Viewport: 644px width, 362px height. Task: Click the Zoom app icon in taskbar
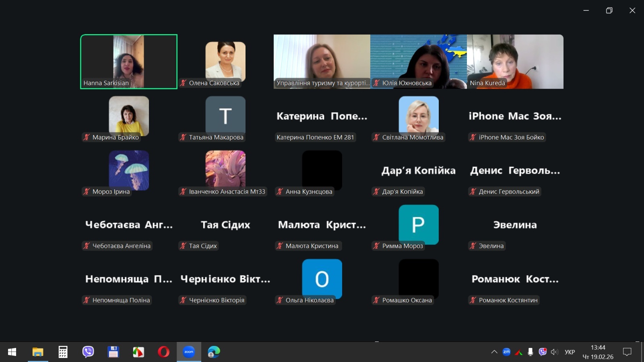189,352
